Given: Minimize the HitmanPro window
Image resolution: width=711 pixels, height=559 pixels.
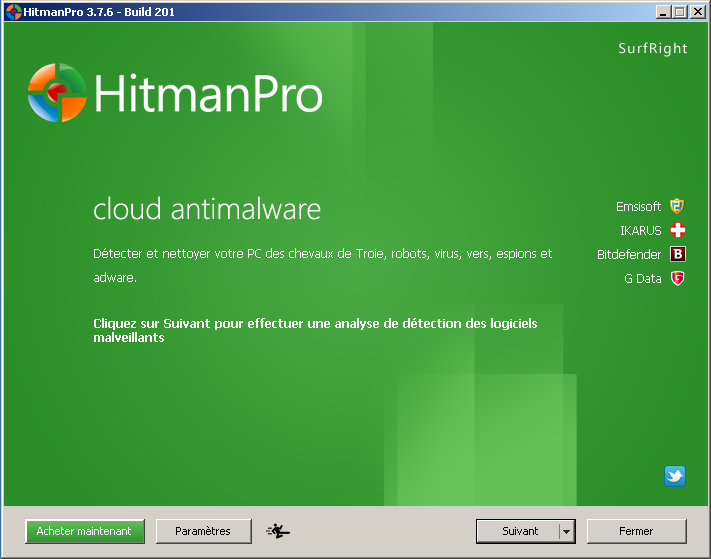Looking at the screenshot, I should [x=664, y=11].
